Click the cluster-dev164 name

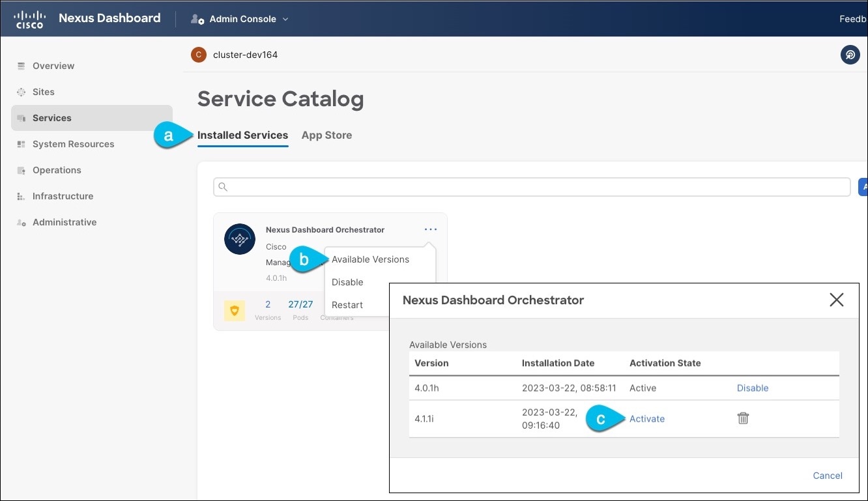[x=246, y=55]
